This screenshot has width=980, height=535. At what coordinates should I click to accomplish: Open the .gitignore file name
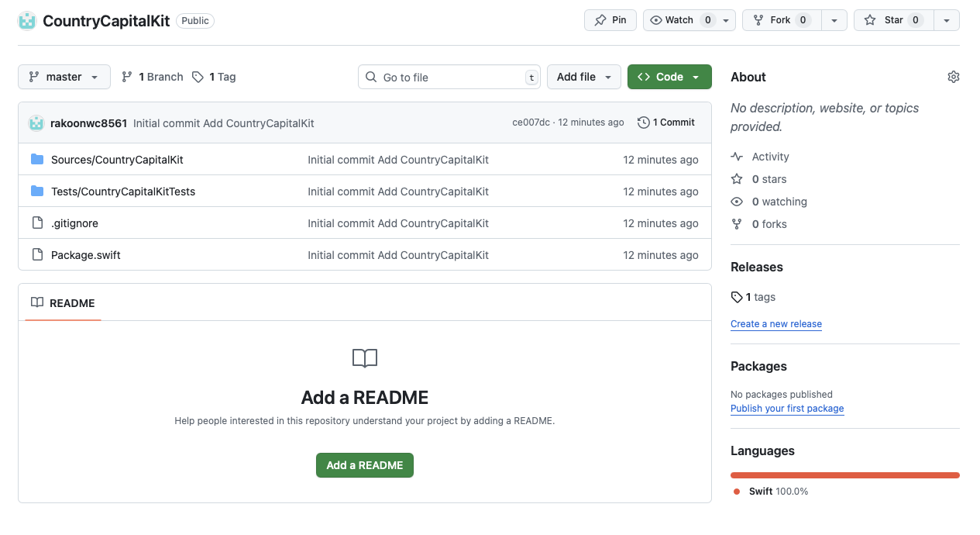pyautogui.click(x=74, y=223)
